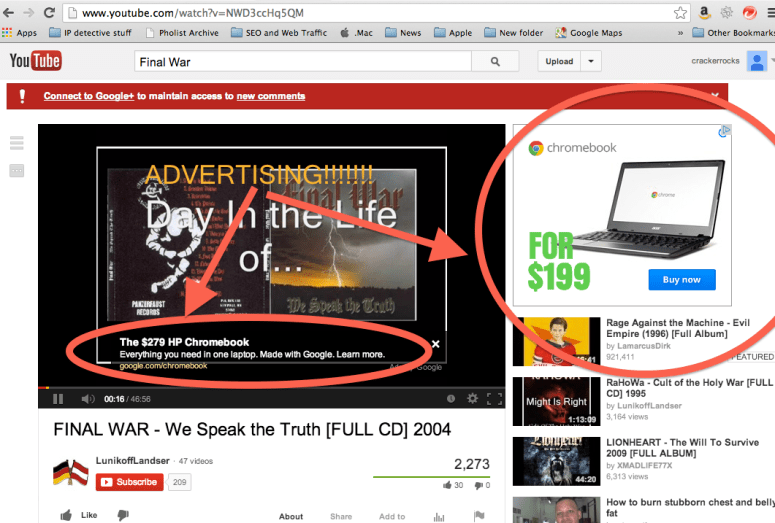Open the video statistics chart icon
Image resolution: width=775 pixels, height=523 pixels.
438,516
